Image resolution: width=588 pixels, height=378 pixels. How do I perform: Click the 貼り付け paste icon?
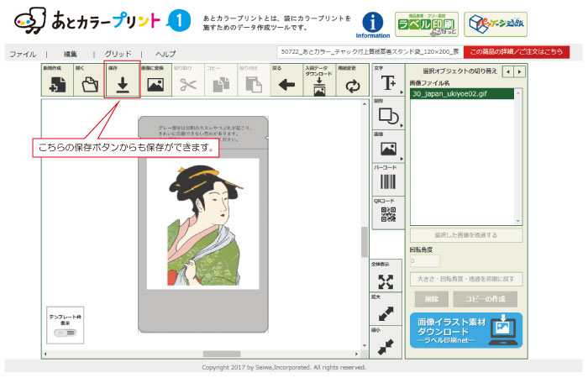[x=254, y=85]
